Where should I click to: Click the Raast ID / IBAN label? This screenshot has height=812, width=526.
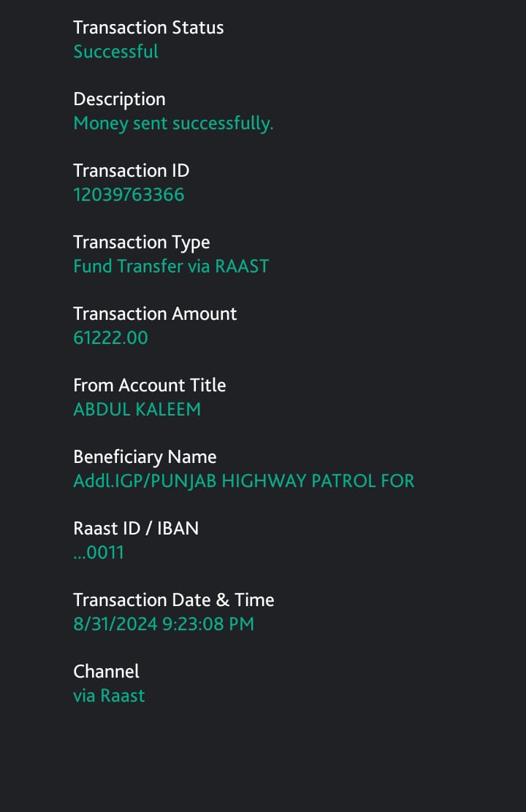click(x=136, y=529)
